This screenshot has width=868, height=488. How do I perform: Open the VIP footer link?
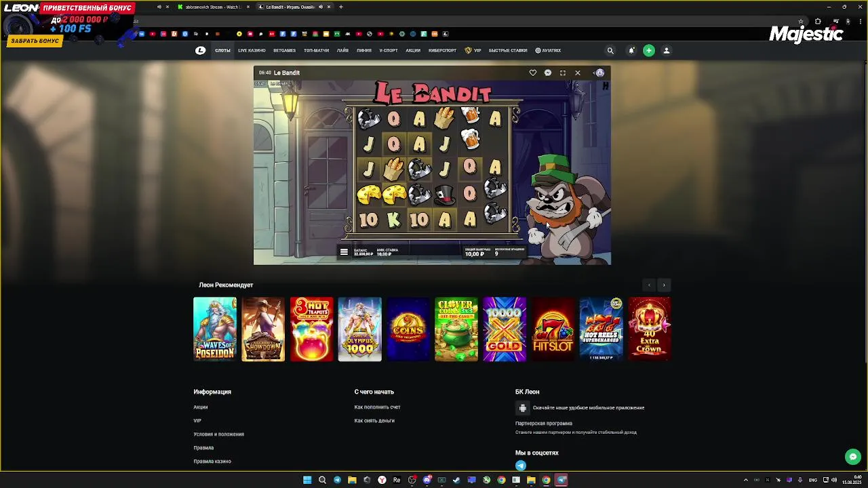[x=197, y=421]
